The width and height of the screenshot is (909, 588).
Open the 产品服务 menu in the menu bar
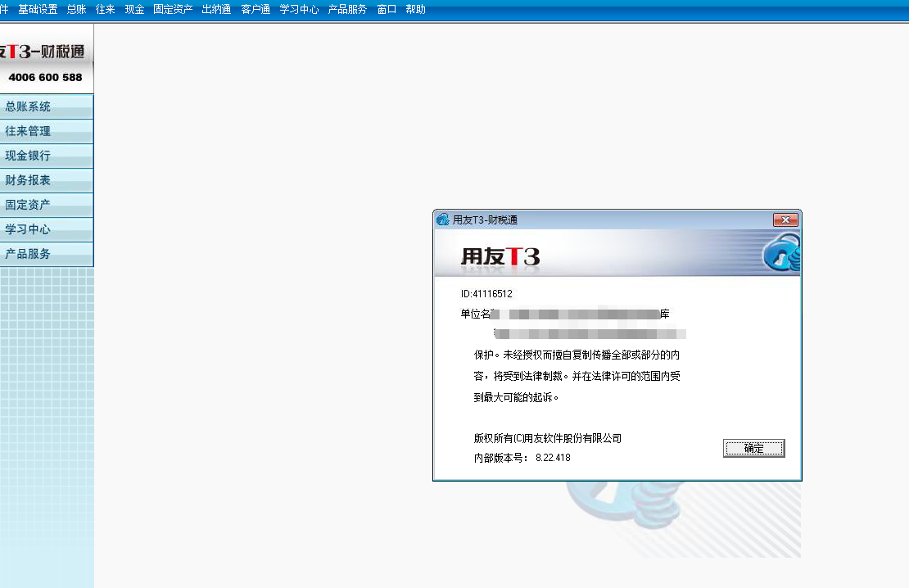point(347,9)
